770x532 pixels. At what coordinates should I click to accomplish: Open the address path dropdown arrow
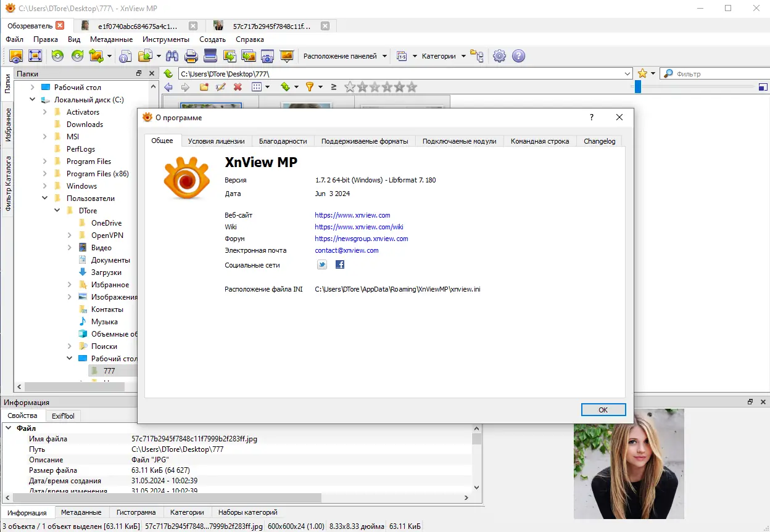(628, 73)
